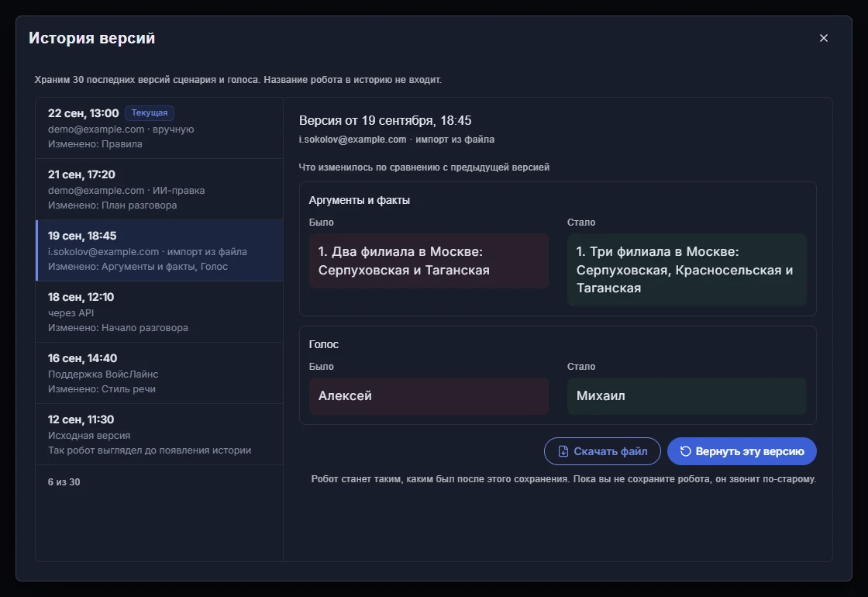Image resolution: width=868 pixels, height=597 pixels.
Task: Click 'Что изменилось по сравнению с предыдущей версией'
Action: [x=424, y=167]
